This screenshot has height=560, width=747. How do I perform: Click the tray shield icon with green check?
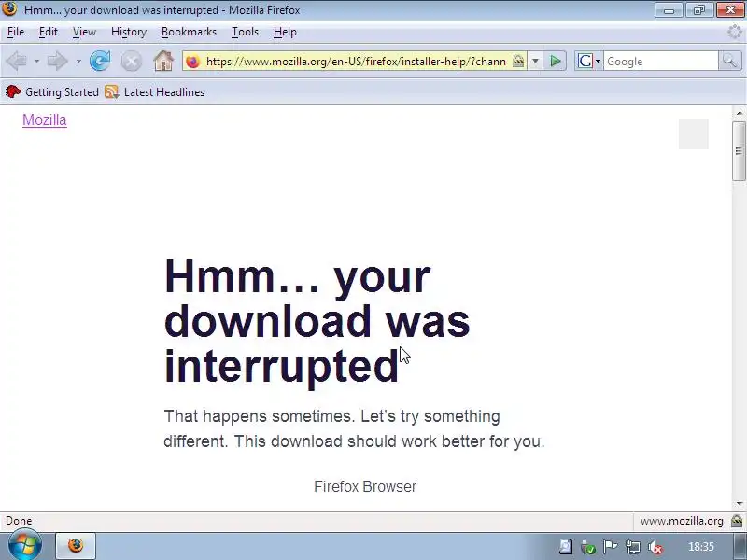pyautogui.click(x=587, y=547)
